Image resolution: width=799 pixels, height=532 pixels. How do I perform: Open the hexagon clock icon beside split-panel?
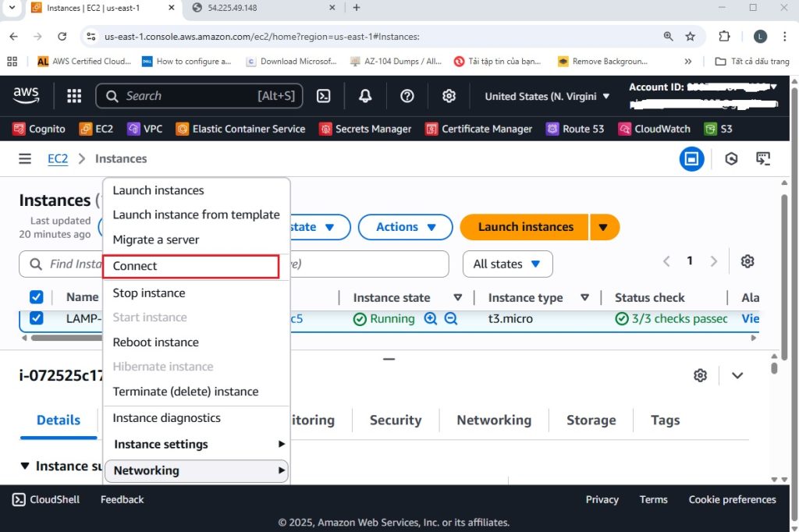pos(731,159)
